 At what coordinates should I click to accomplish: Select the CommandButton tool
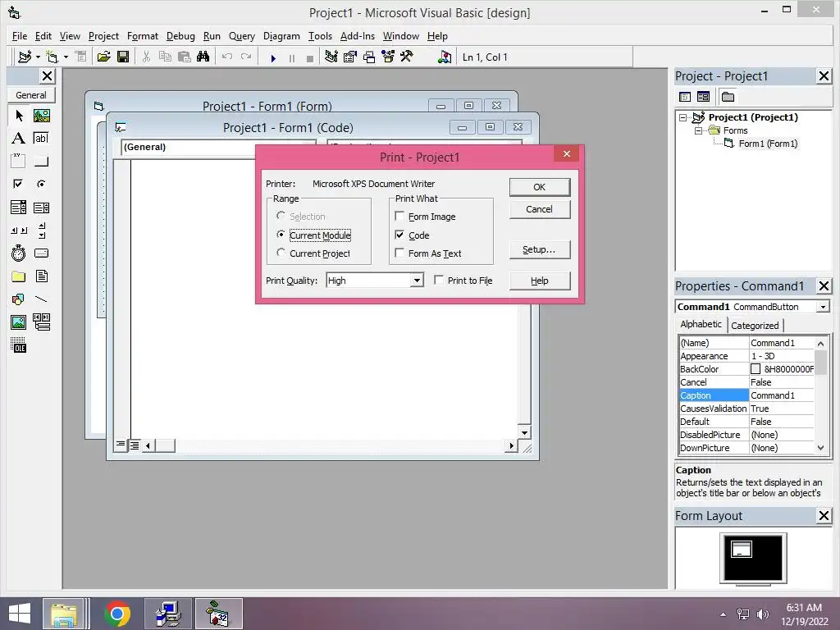coord(41,162)
